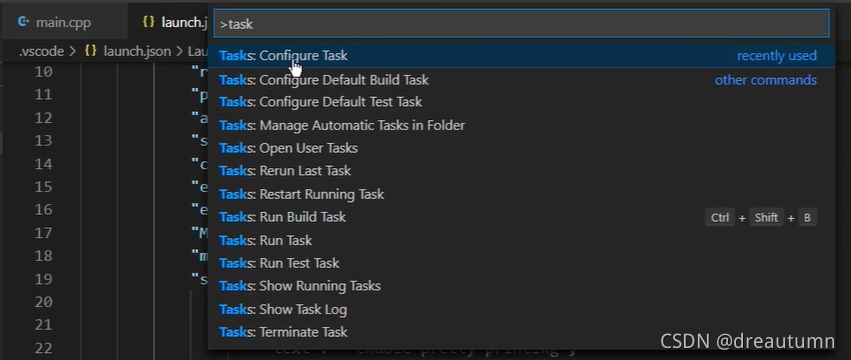Viewport: 851px width, 360px height.
Task: Click the 'other commands' group label
Action: click(x=765, y=80)
